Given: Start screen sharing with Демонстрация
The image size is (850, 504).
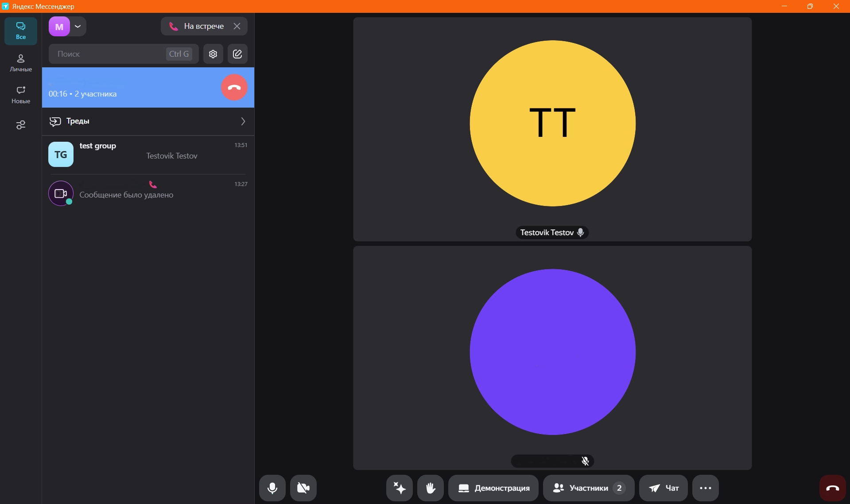Looking at the screenshot, I should pyautogui.click(x=493, y=488).
